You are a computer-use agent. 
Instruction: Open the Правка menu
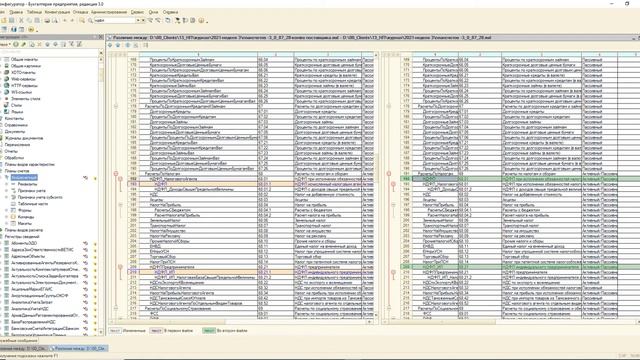(16, 12)
